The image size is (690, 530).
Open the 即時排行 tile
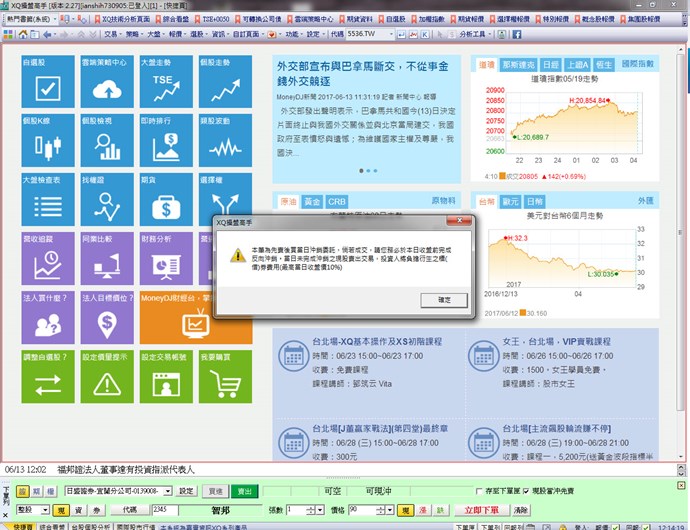point(166,140)
